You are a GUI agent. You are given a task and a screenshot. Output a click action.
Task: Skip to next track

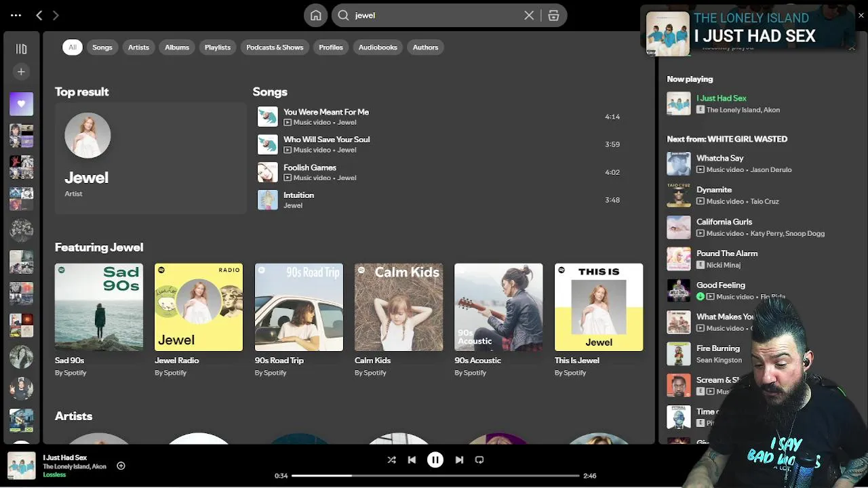(459, 460)
